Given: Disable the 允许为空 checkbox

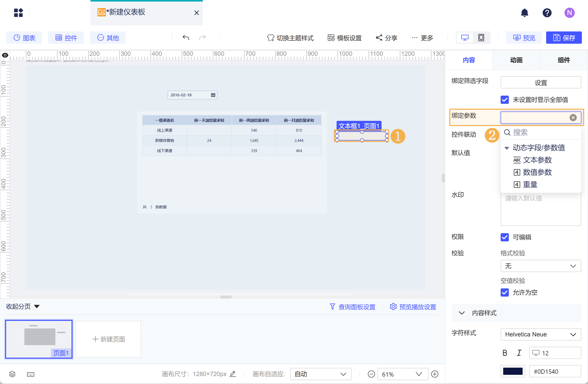Looking at the screenshot, I should click(x=504, y=292).
